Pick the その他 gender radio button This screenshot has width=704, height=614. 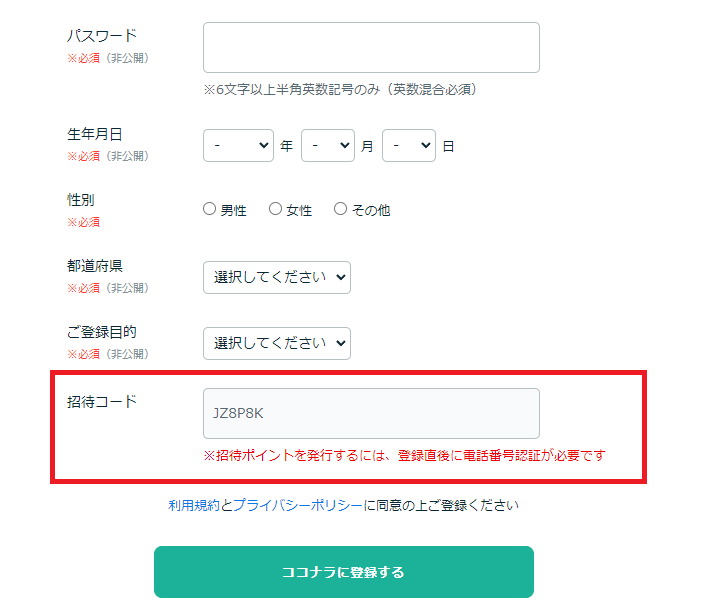(x=341, y=209)
